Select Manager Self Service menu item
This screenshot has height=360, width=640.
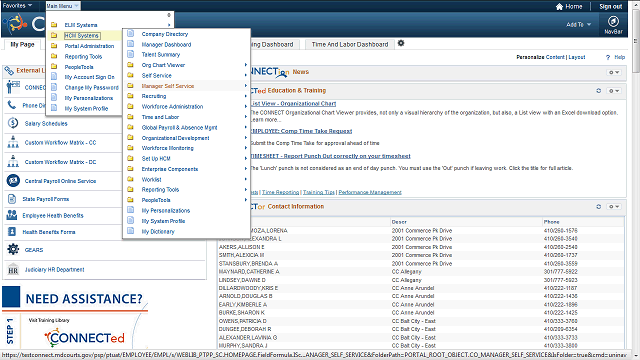coord(168,86)
